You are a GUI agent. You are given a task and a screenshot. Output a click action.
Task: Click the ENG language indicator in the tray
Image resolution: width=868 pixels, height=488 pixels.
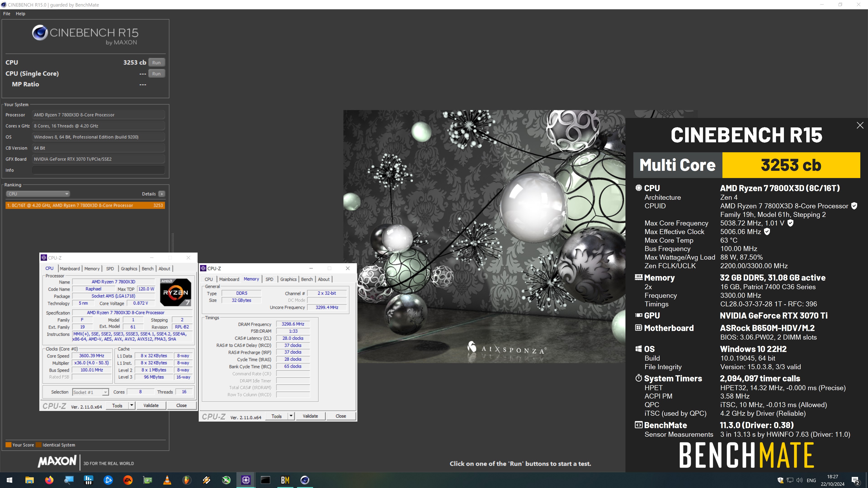click(811, 481)
